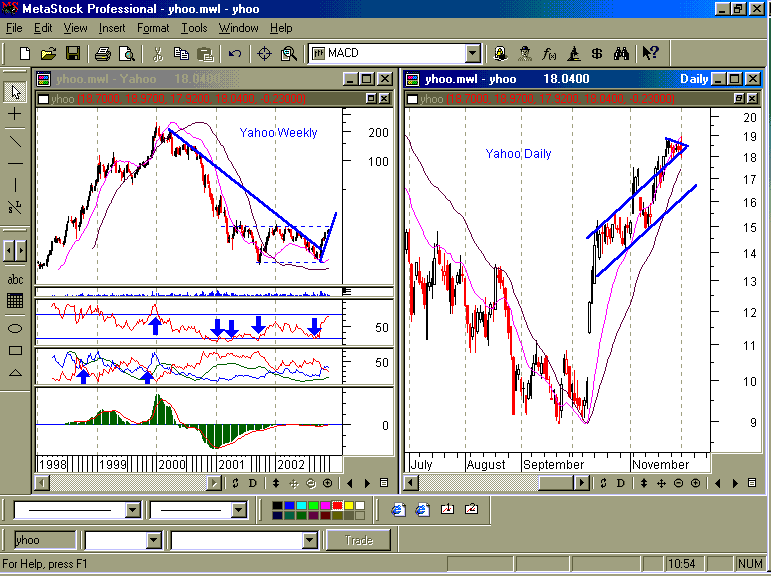Select the vertical line tool
This screenshot has height=576, width=771.
[x=15, y=185]
